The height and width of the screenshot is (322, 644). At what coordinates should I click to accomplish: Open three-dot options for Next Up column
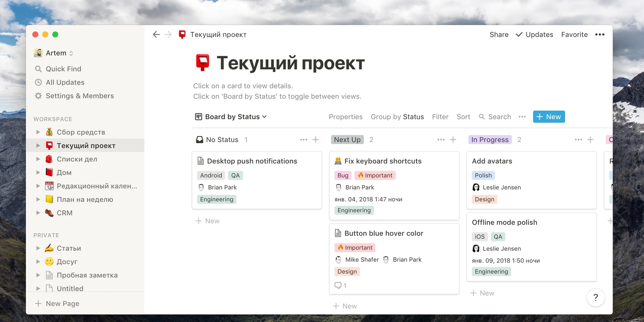[441, 140]
